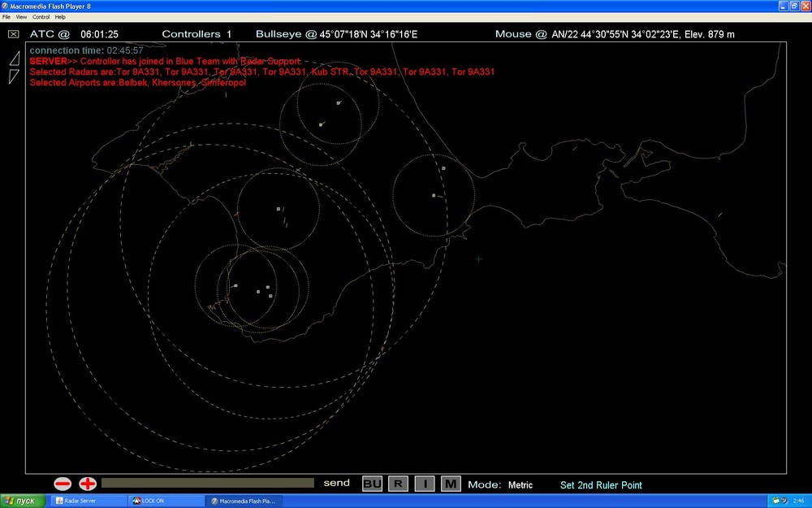Click the R button in bottom bar
812x508 pixels.
398,484
